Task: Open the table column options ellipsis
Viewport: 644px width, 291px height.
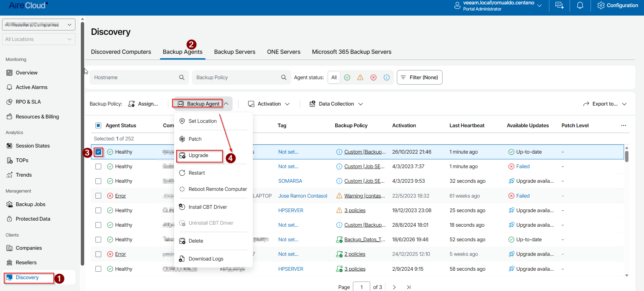Action: click(x=624, y=126)
